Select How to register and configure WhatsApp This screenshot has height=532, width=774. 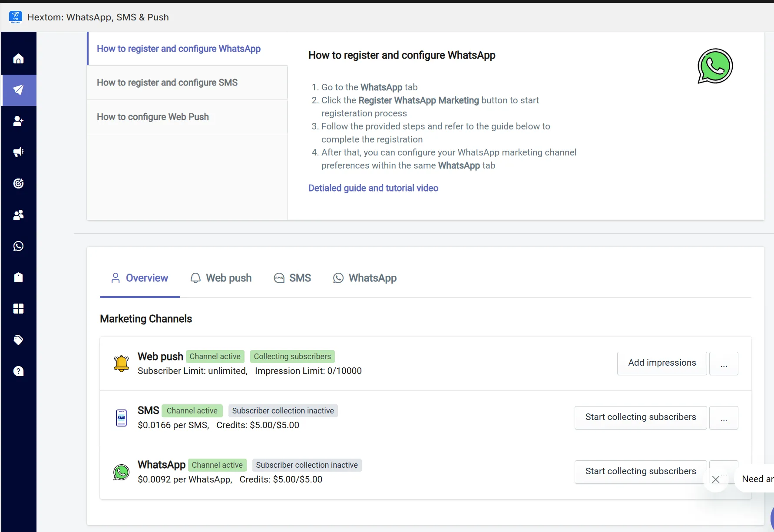pyautogui.click(x=187, y=49)
